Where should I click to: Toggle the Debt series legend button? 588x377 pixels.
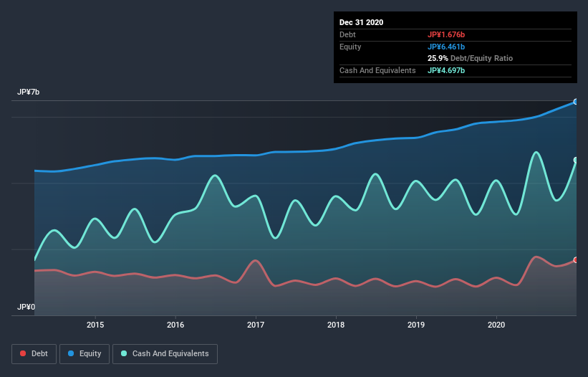tap(34, 354)
